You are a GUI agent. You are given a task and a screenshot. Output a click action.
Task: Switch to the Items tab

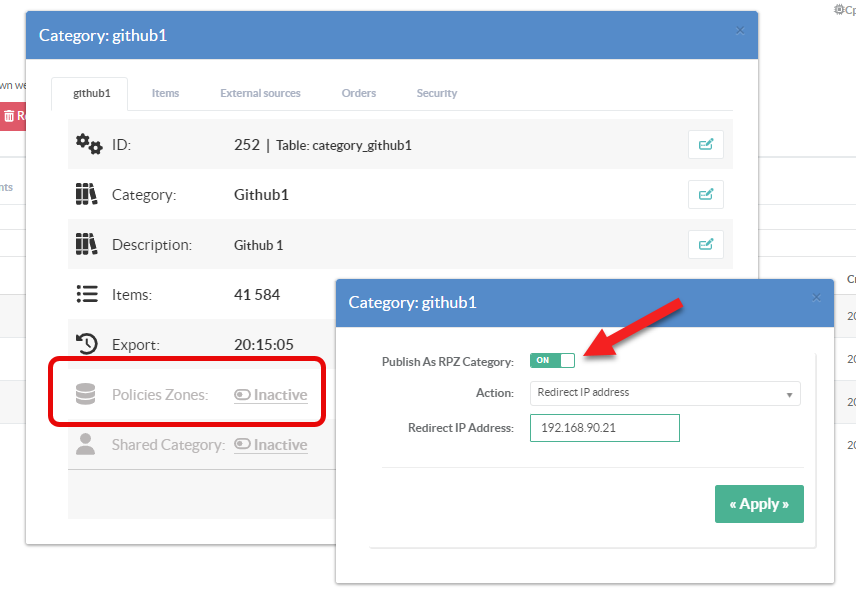tap(165, 93)
